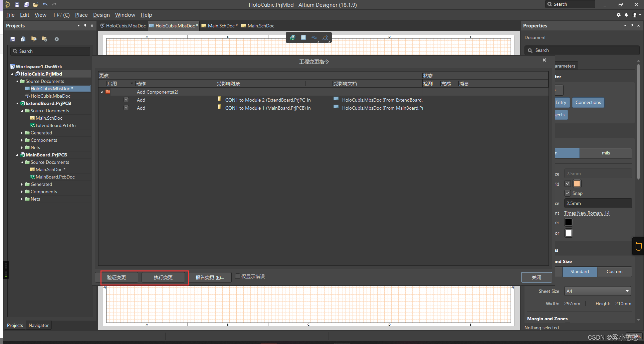
Task: Expand the Components folder under ExtendBoard
Action: click(22, 140)
